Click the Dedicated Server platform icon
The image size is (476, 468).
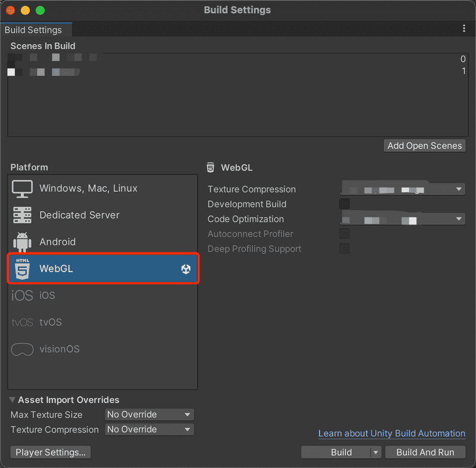pos(22,215)
